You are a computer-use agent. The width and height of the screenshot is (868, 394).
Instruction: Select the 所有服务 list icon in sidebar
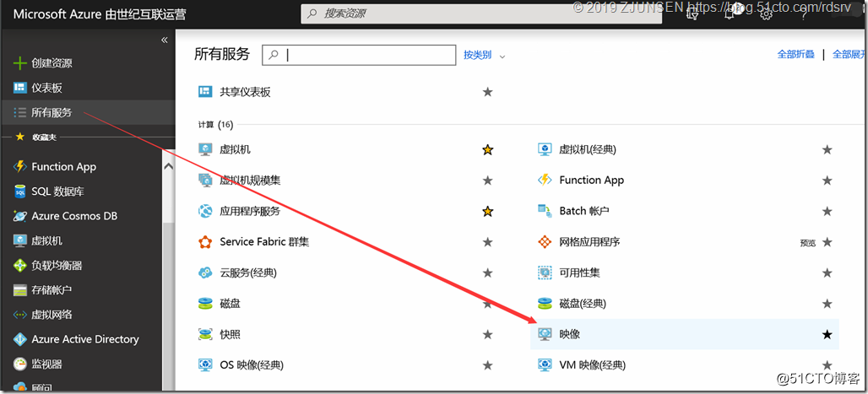[20, 113]
